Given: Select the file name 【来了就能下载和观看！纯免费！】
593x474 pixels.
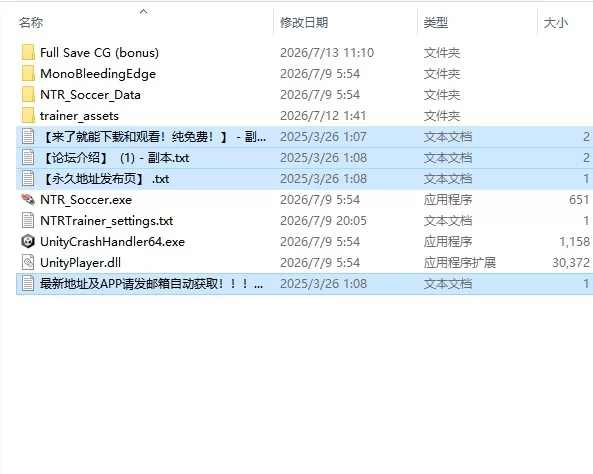Looking at the screenshot, I should click(135, 137).
